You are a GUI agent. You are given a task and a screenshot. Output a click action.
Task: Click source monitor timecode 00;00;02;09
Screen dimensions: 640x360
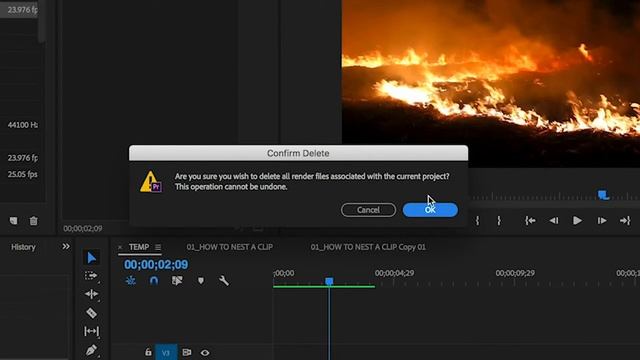tap(83, 229)
